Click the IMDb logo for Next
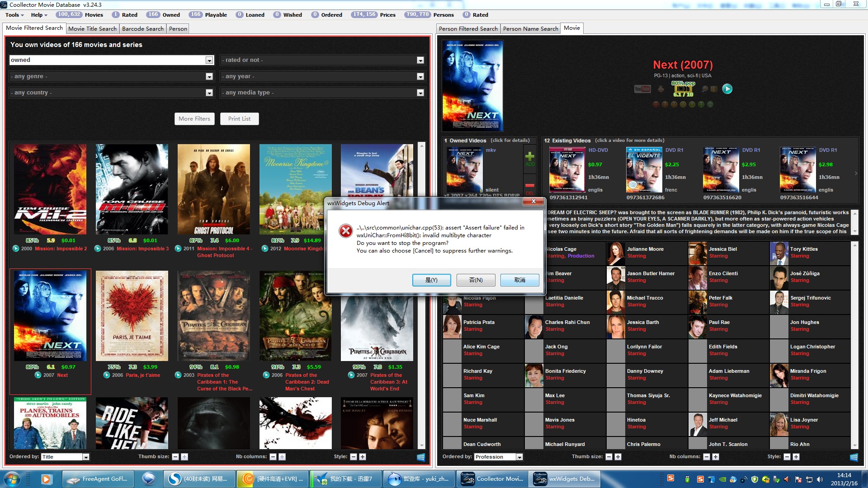868x488 pixels. 683,89
